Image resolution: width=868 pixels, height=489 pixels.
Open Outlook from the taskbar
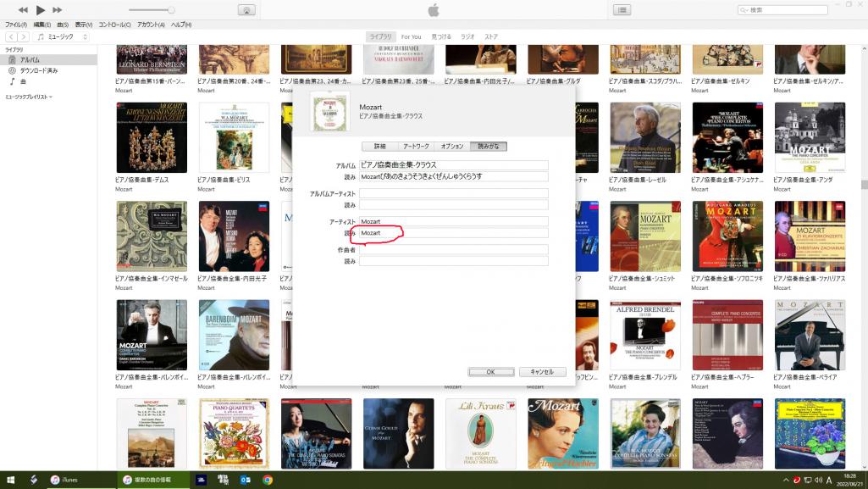click(246, 480)
